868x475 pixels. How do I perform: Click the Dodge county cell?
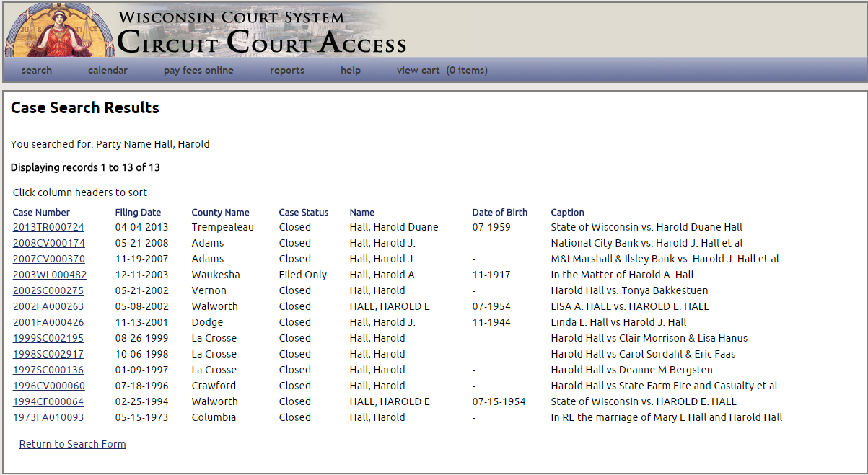point(207,322)
